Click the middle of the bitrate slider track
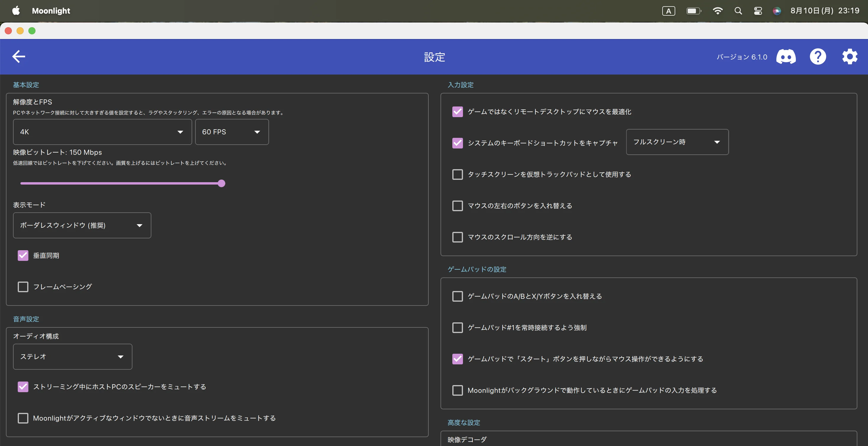This screenshot has width=868, height=446. click(x=121, y=183)
